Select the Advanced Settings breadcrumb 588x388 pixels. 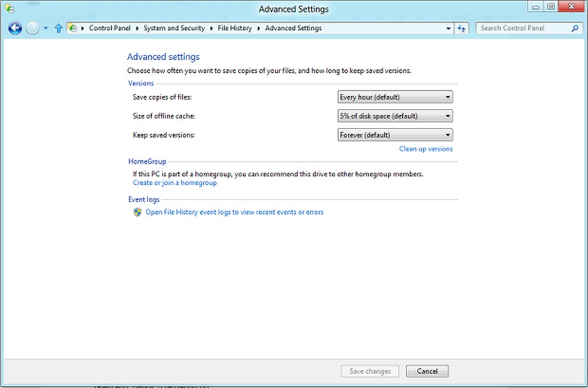293,28
